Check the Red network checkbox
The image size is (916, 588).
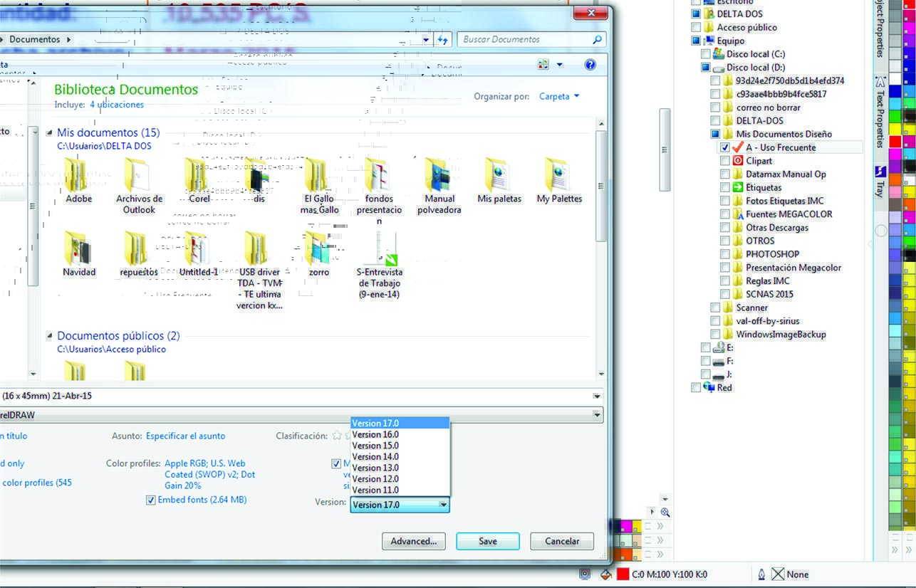pyautogui.click(x=696, y=387)
